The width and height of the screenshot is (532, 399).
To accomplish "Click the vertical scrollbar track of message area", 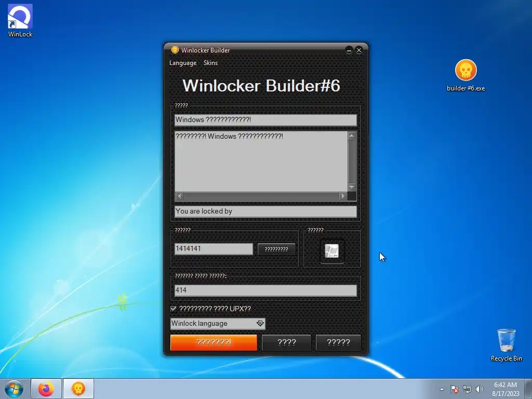I will (x=352, y=162).
